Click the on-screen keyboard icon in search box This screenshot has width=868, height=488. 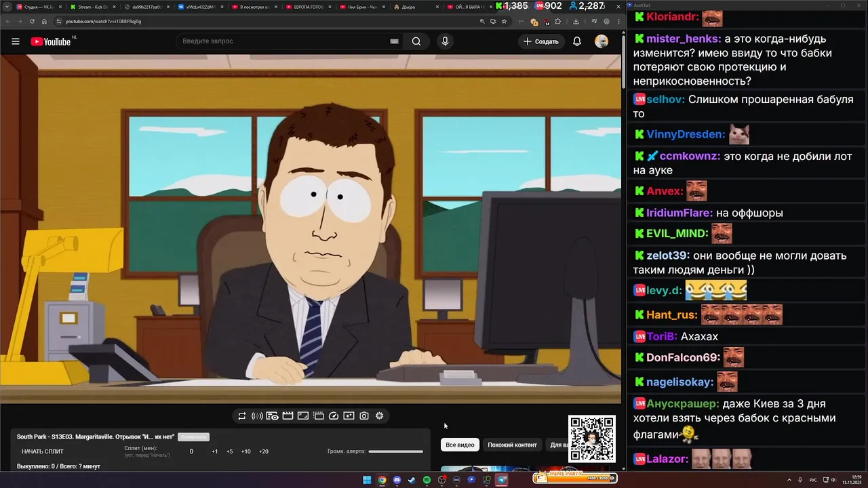tap(394, 41)
